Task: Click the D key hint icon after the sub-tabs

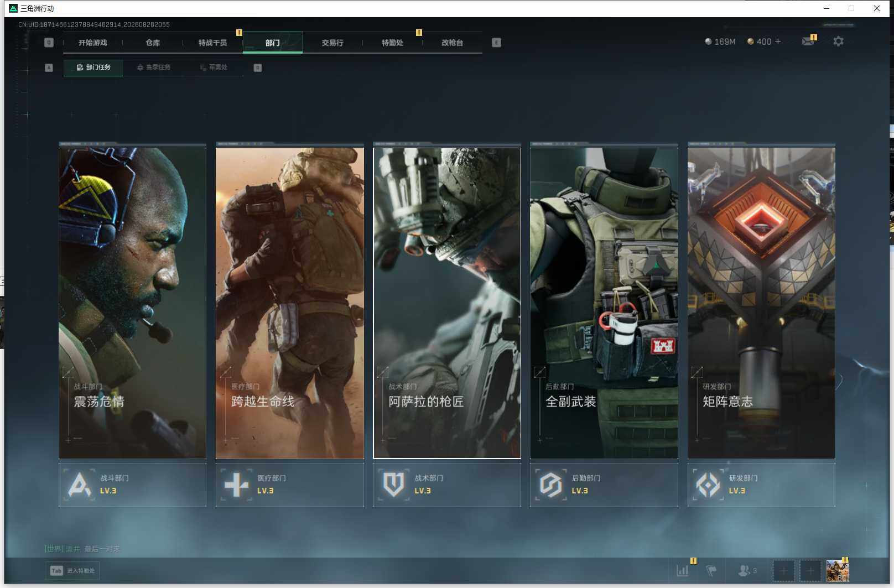Action: [257, 67]
